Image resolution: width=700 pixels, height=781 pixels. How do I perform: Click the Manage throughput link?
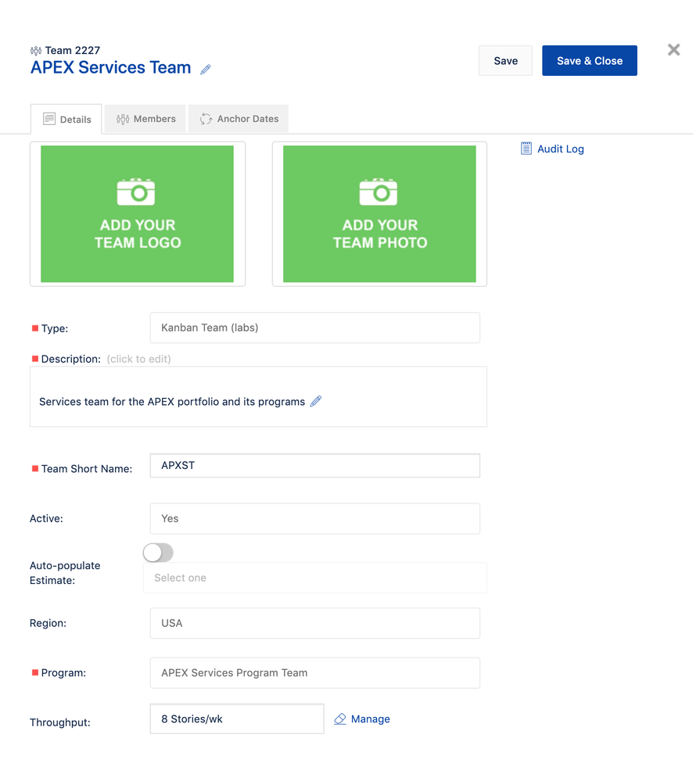[370, 718]
